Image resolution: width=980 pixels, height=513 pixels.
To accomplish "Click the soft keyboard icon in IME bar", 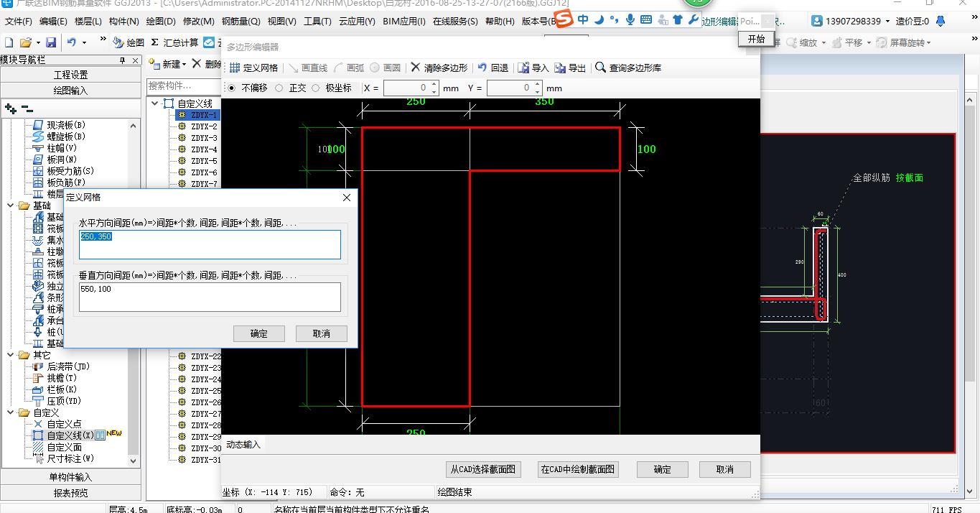I will 645,19.
